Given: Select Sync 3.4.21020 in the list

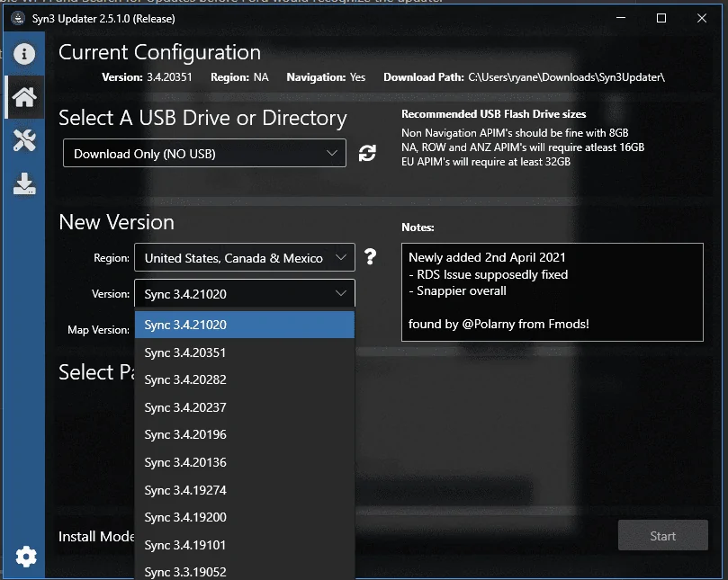Looking at the screenshot, I should [x=245, y=325].
